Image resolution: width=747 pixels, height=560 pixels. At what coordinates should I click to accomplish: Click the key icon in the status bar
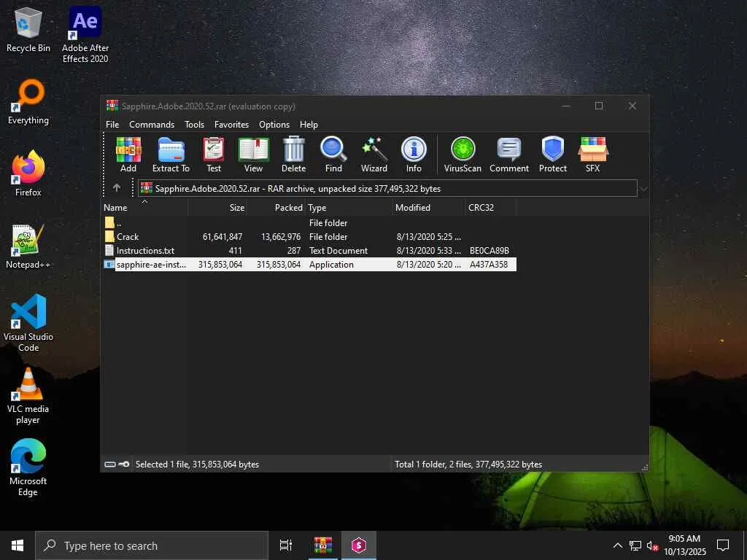coord(124,464)
